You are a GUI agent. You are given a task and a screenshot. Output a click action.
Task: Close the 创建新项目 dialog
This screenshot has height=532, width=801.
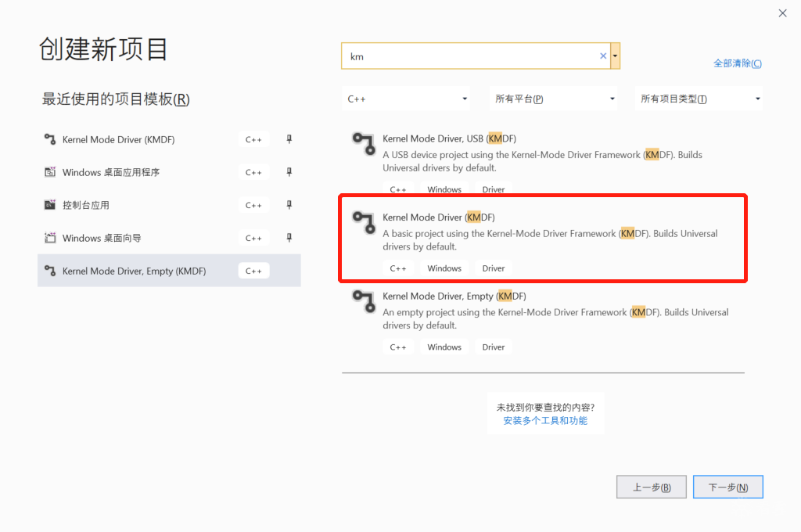pyautogui.click(x=782, y=13)
